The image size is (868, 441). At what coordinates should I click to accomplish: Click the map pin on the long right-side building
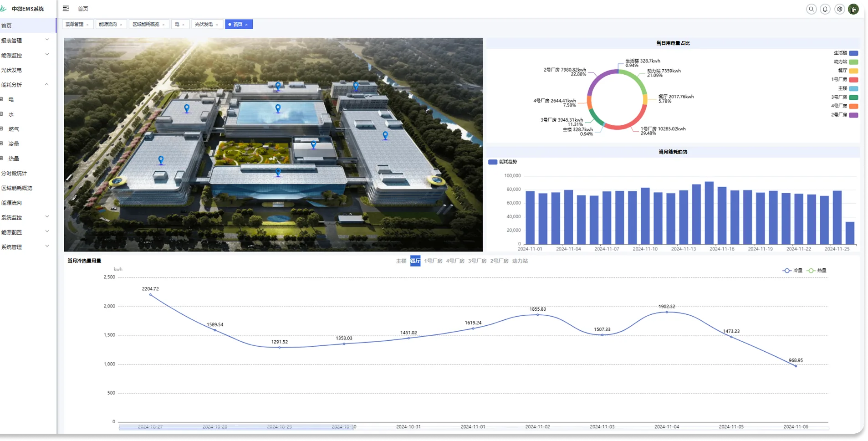[x=385, y=135]
